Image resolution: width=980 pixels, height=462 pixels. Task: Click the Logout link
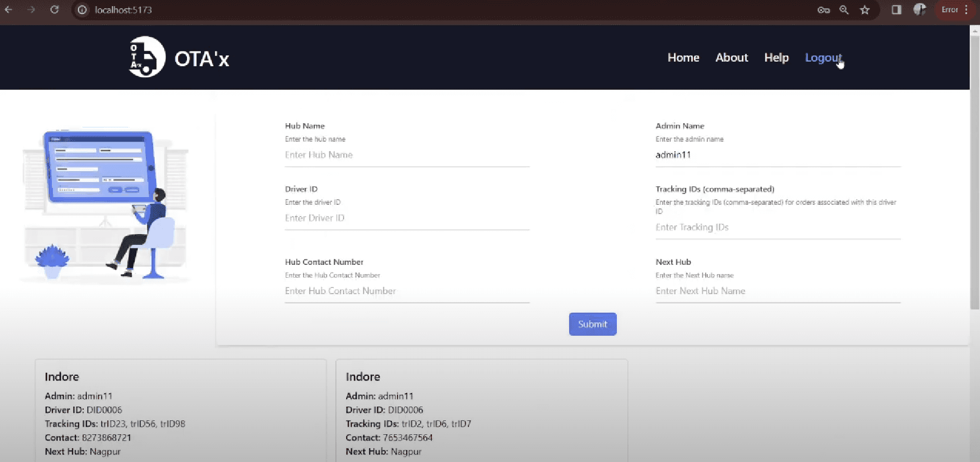823,57
